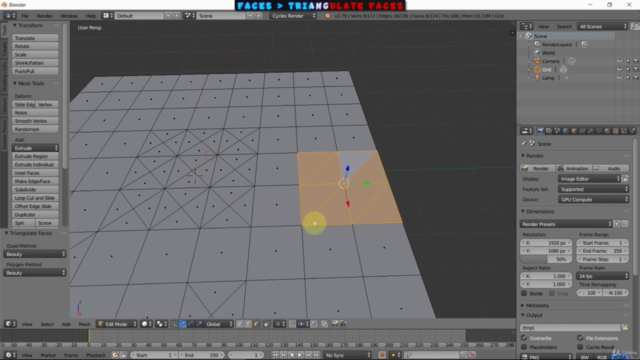Open the Scene properties tab
This screenshot has height=360, width=640.
[x=557, y=131]
